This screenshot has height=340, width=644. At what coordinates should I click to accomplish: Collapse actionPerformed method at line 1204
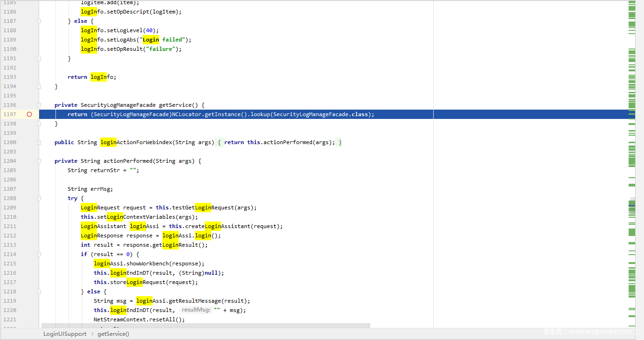pos(39,161)
